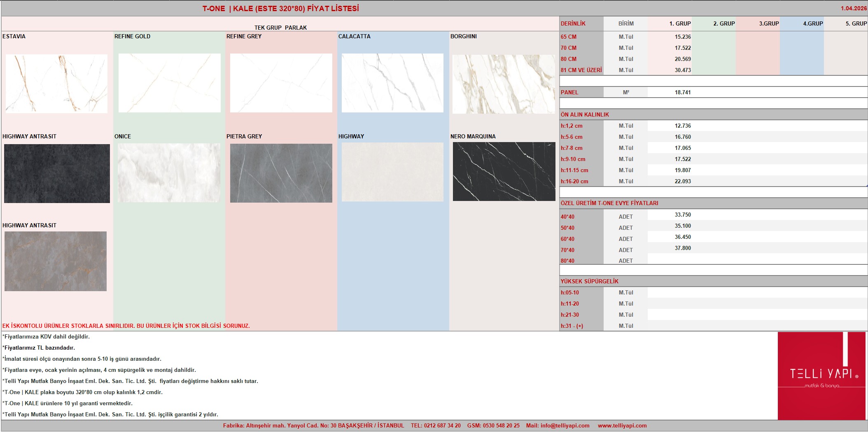
Task: Select the dark charcoal Highway Antrasit sample
Action: [57, 173]
